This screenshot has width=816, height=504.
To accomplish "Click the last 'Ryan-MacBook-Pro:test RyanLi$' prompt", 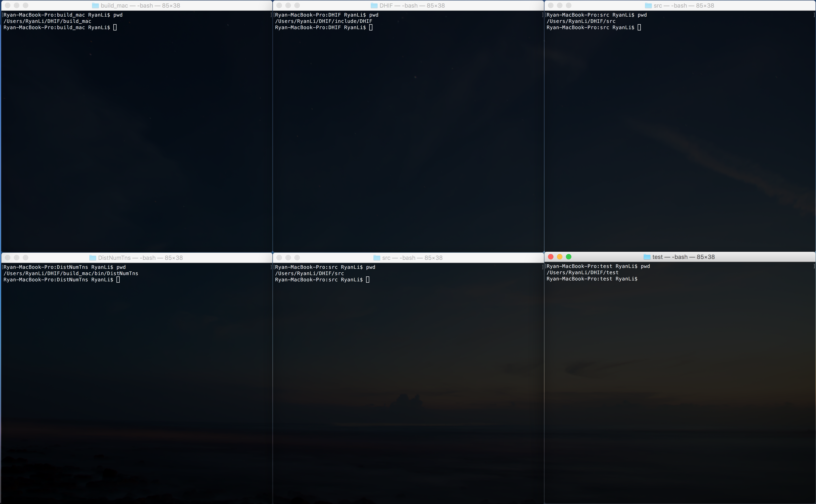I will click(x=592, y=279).
